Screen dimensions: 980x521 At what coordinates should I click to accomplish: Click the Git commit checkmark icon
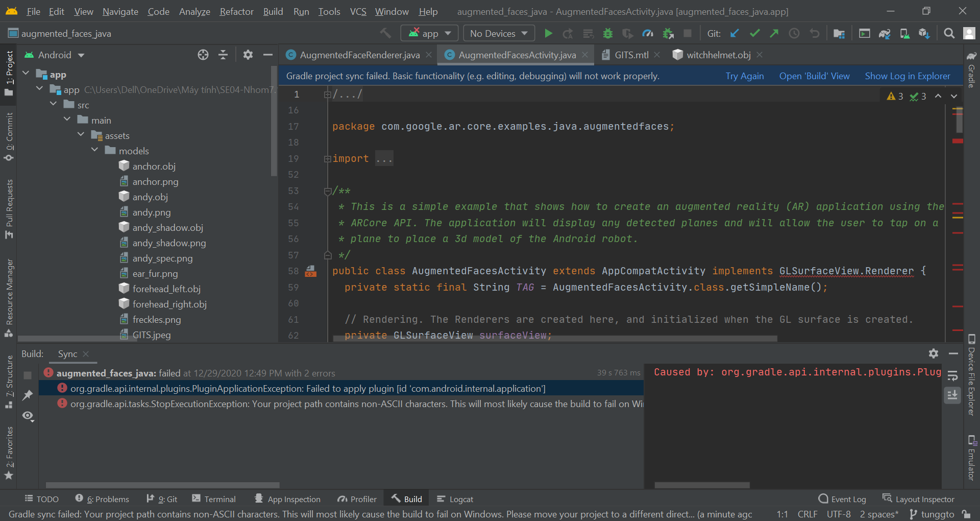coord(754,34)
